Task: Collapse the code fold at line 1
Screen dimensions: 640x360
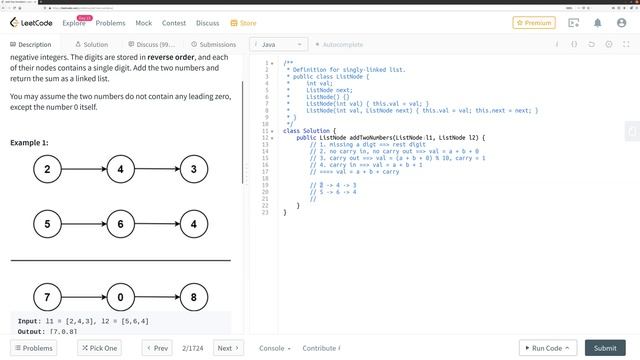Action: (272, 63)
